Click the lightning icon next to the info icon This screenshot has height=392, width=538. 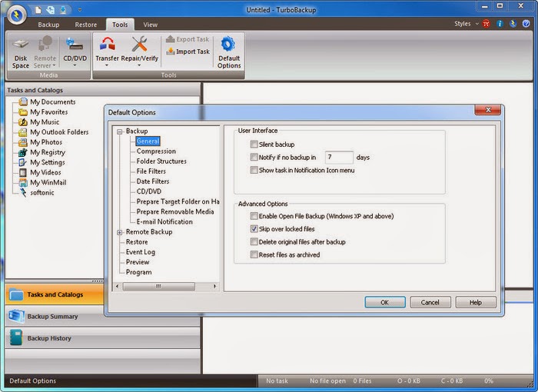(513, 24)
